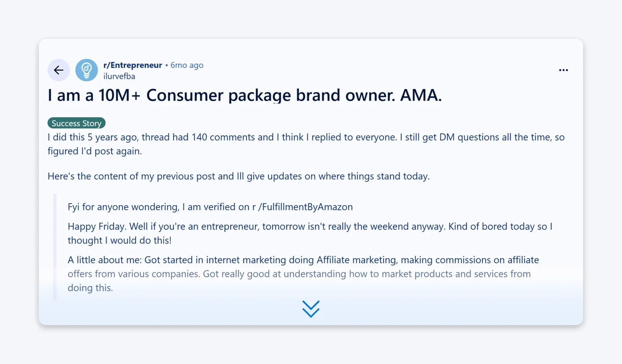Click the quoted block starting with Fyi

[210, 207]
